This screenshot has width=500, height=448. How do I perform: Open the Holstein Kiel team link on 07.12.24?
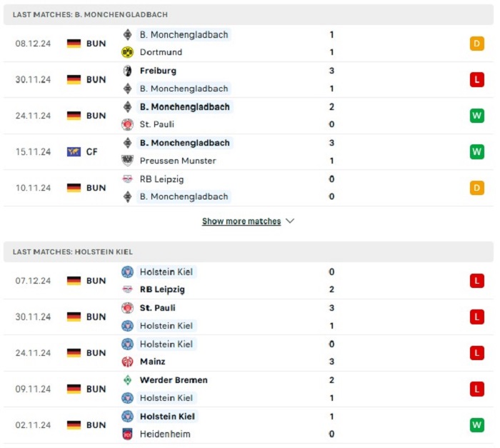click(x=166, y=272)
